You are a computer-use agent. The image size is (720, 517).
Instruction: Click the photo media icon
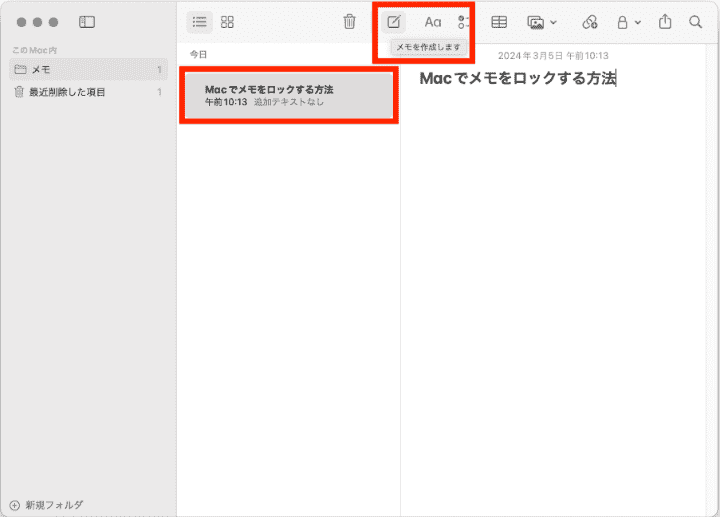point(535,22)
